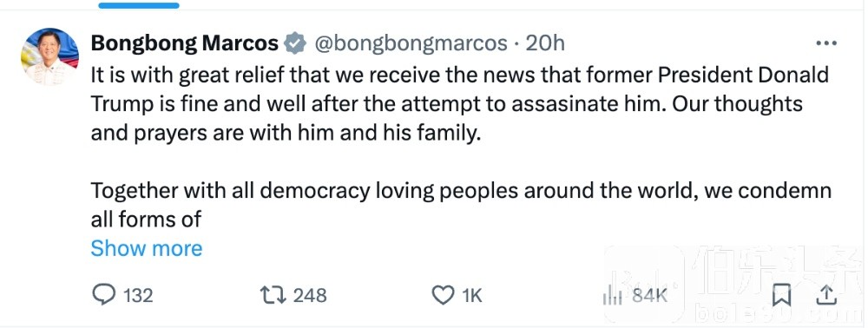Image resolution: width=868 pixels, height=328 pixels.
Task: Select the blue underlined active tab indicator
Action: pos(139,5)
